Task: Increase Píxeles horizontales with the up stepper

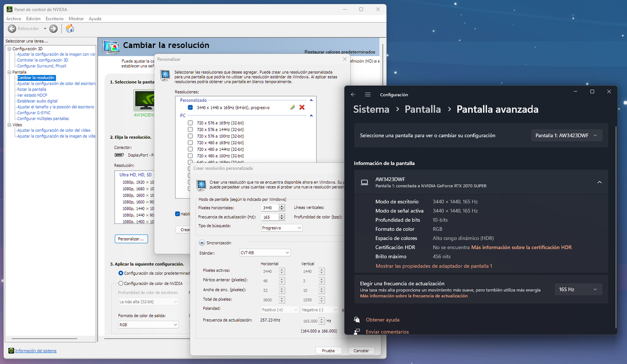Action: (x=282, y=206)
